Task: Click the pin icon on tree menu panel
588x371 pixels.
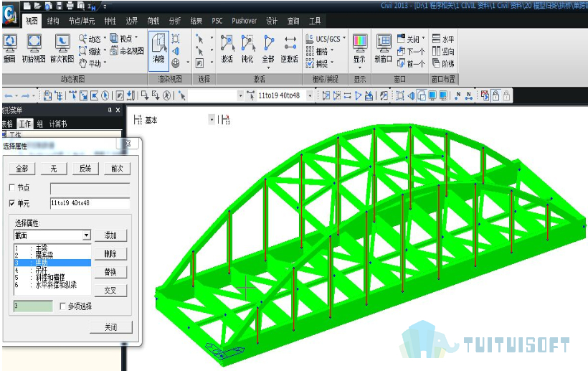Action: click(x=110, y=110)
